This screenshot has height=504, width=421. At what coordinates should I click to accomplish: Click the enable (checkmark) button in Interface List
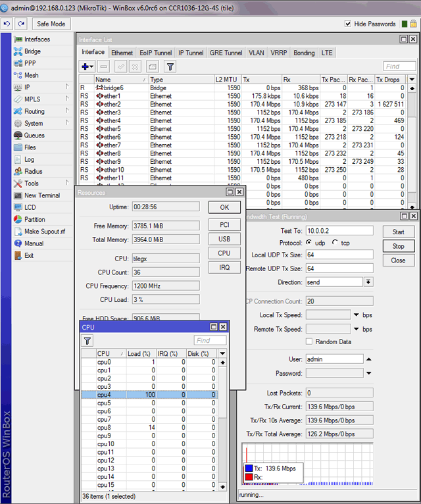[x=121, y=66]
